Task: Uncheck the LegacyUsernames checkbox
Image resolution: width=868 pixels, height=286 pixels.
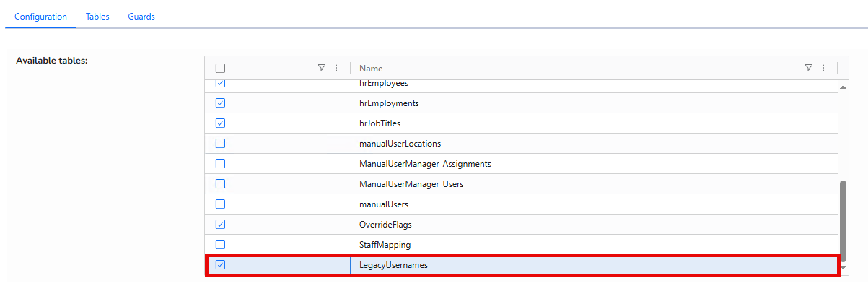Action: tap(221, 265)
